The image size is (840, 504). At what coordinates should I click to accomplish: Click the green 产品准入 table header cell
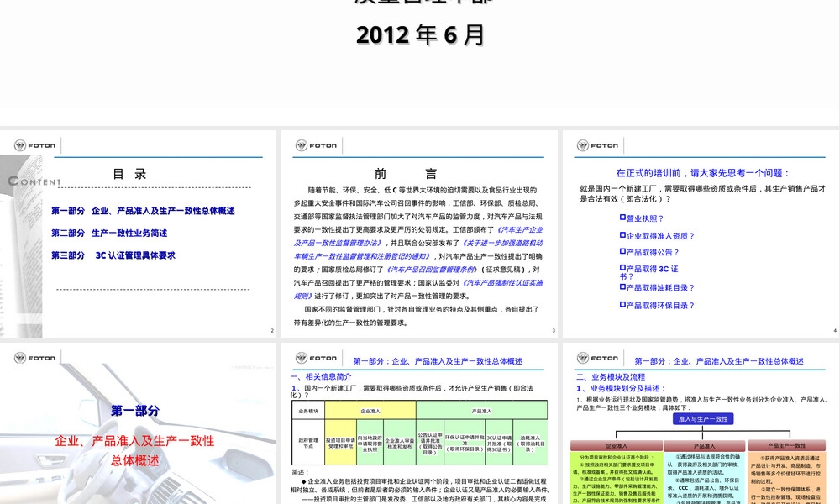coord(481,411)
